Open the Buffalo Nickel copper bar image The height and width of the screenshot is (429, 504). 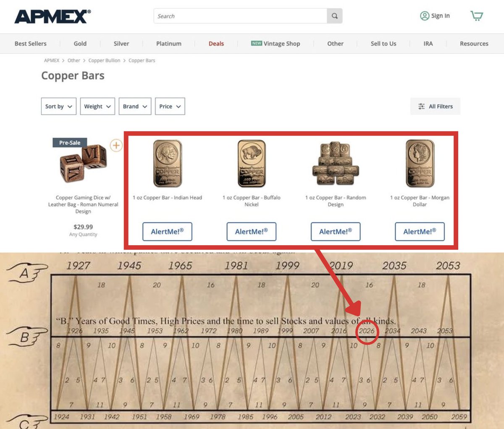252,164
